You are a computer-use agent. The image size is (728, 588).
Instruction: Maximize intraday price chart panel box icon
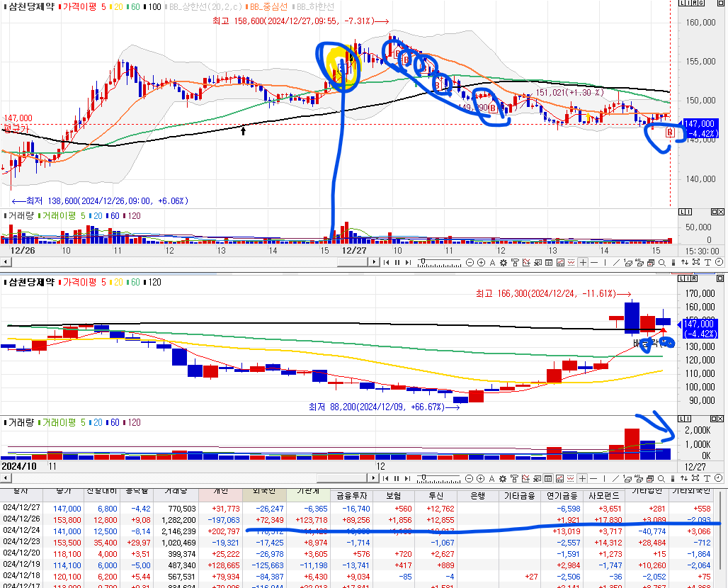coord(721,3)
